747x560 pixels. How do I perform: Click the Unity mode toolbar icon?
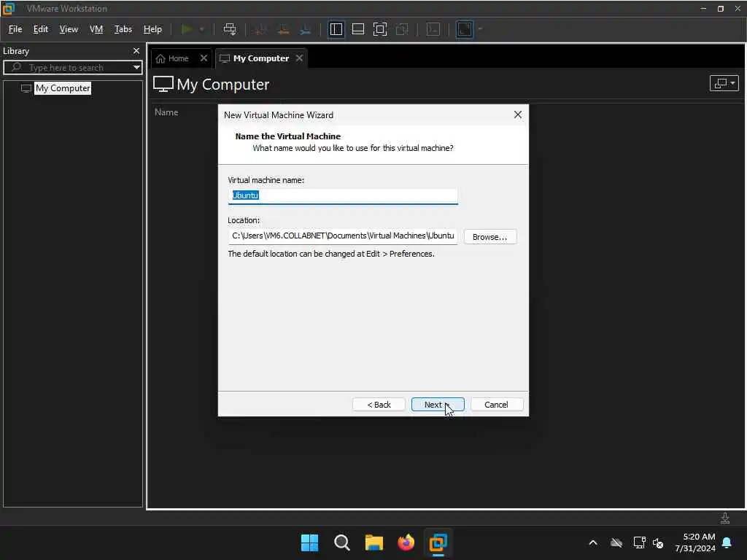coord(402,29)
